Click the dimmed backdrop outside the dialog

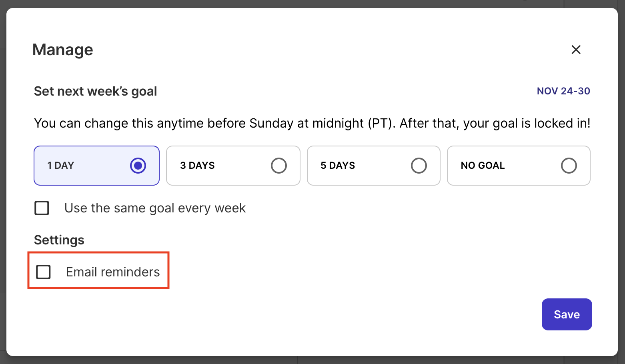click(312, 360)
